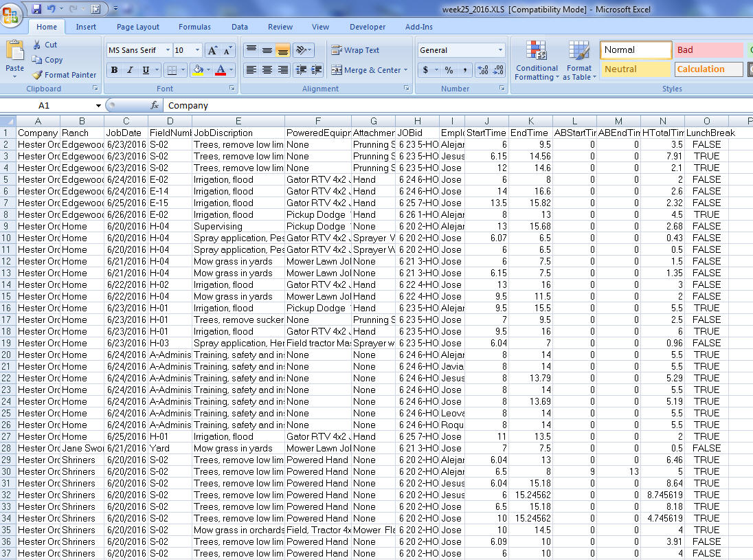This screenshot has height=560, width=753.
Task: Grow the font size
Action: (x=212, y=50)
